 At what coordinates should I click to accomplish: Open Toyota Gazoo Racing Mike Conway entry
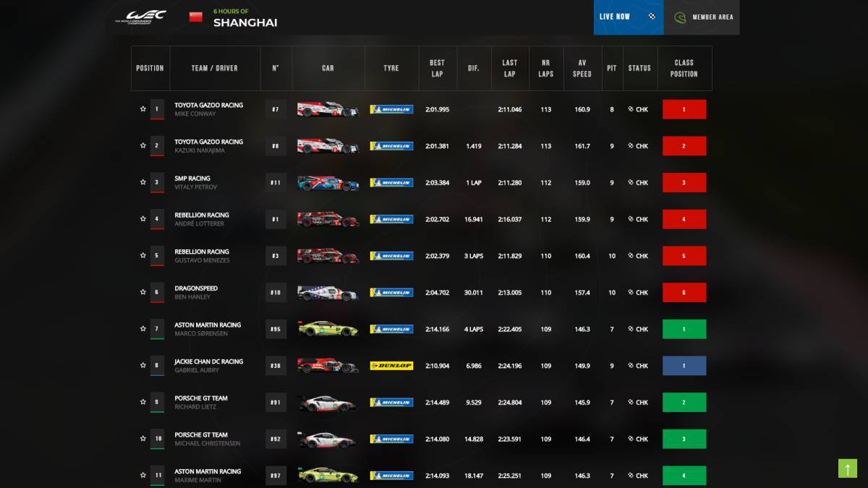tap(209, 109)
